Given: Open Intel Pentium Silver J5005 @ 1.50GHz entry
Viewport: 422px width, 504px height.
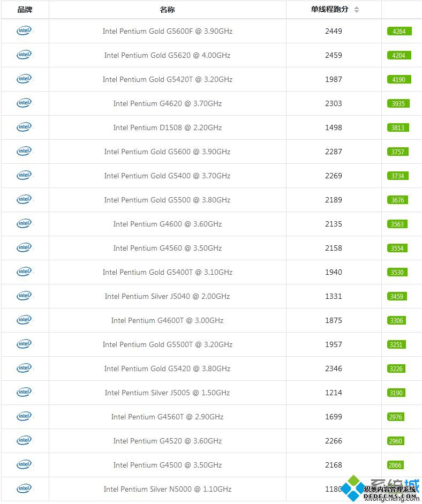Looking at the screenshot, I should 167,393.
